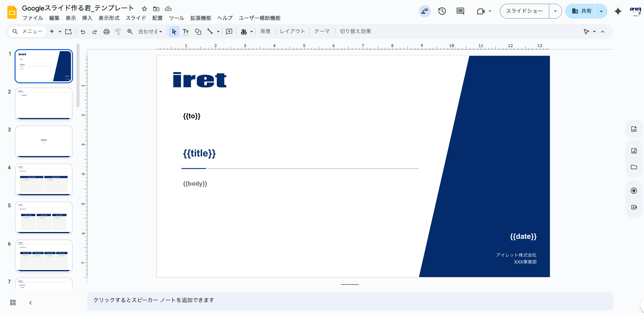Open the ヘルプ menu

point(225,18)
